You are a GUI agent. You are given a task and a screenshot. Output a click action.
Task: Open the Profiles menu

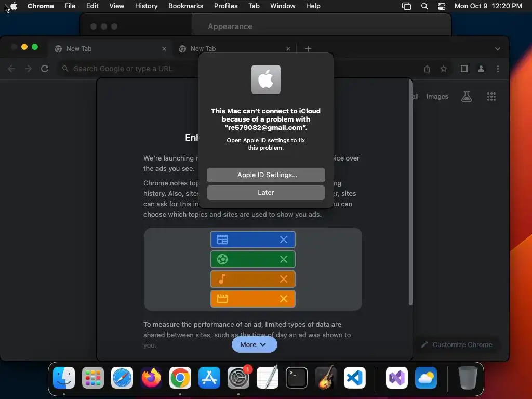pos(225,6)
